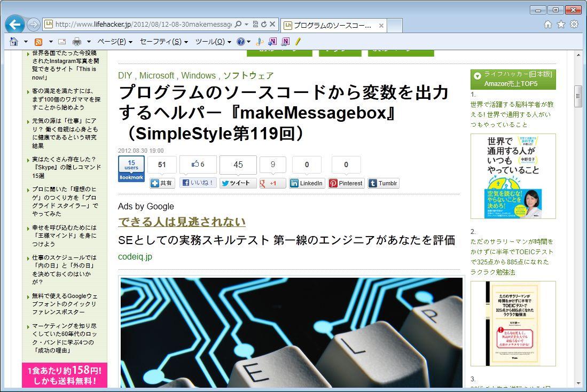Image resolution: width=587 pixels, height=392 pixels.
Task: Open the ツール(O) menu
Action: tap(213, 42)
